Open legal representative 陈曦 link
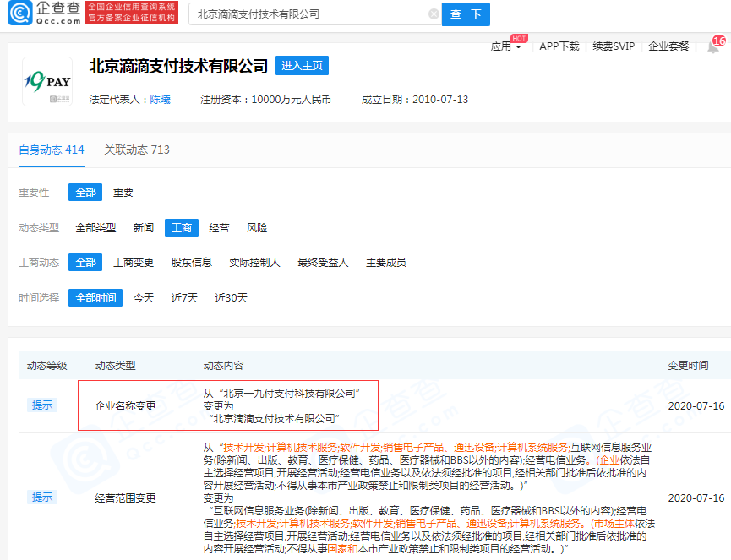 (160, 99)
